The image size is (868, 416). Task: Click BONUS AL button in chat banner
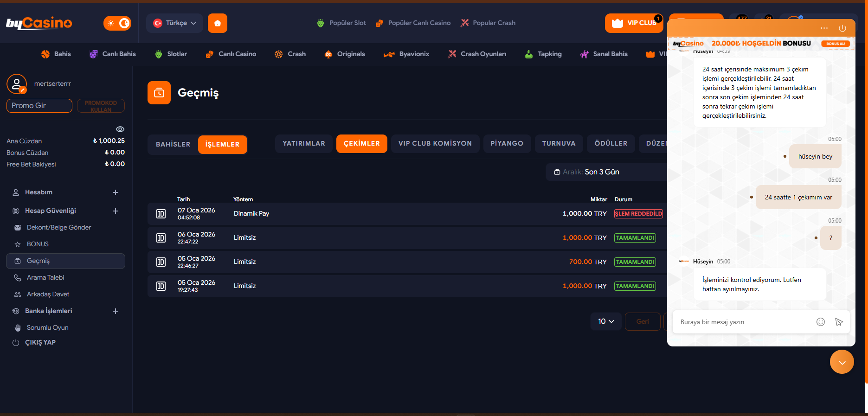(836, 44)
